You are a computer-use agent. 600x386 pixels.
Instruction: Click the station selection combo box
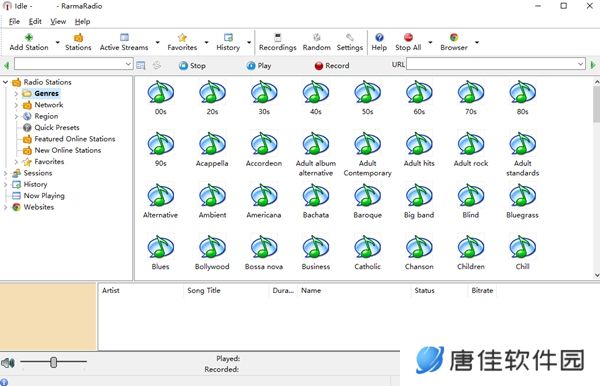click(73, 64)
